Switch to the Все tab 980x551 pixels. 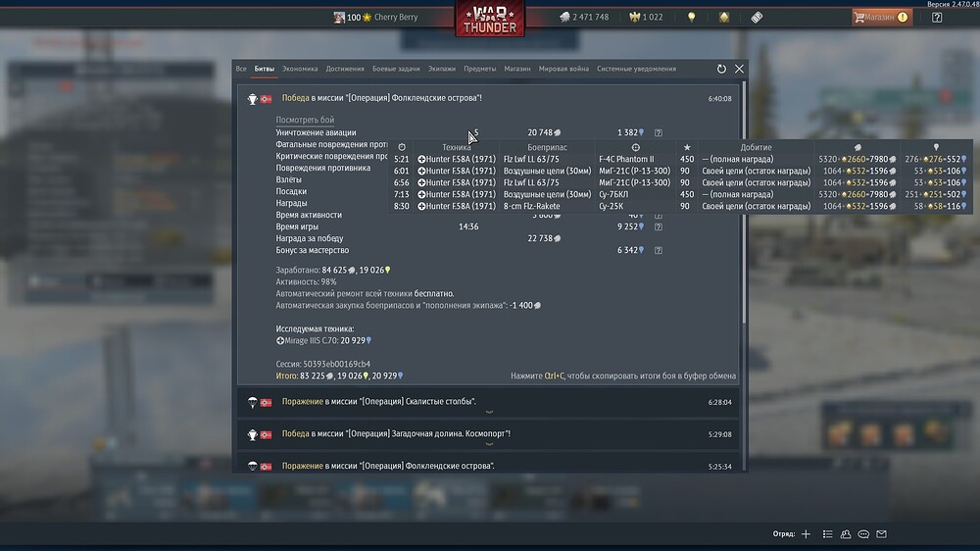[x=241, y=69]
